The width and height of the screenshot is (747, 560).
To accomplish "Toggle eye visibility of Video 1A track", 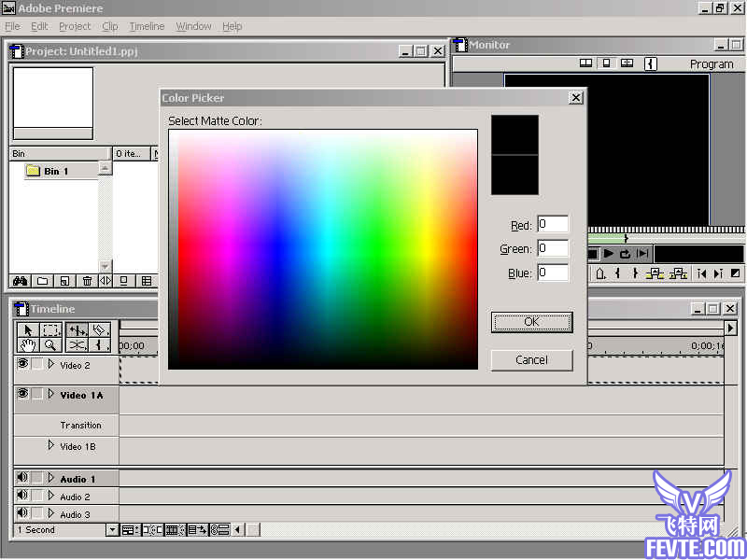I will point(22,394).
